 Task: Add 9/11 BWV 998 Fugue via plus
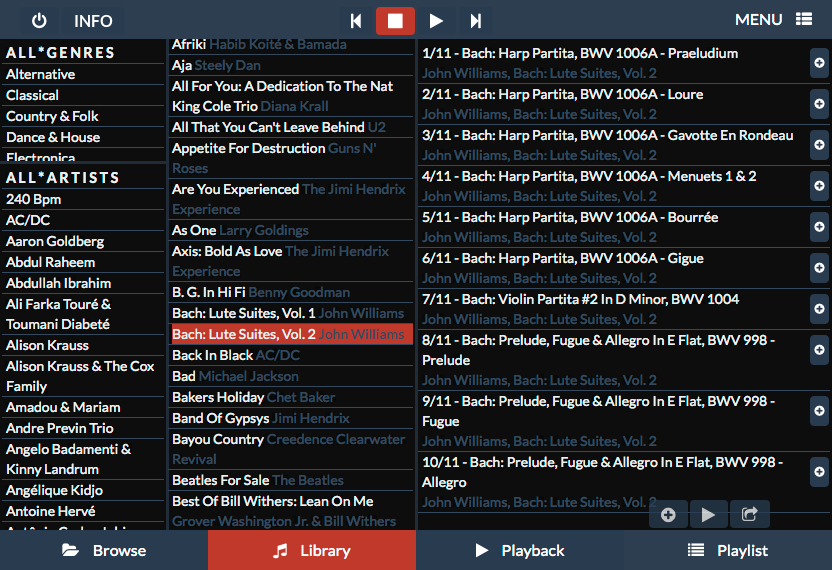pyautogui.click(x=819, y=411)
